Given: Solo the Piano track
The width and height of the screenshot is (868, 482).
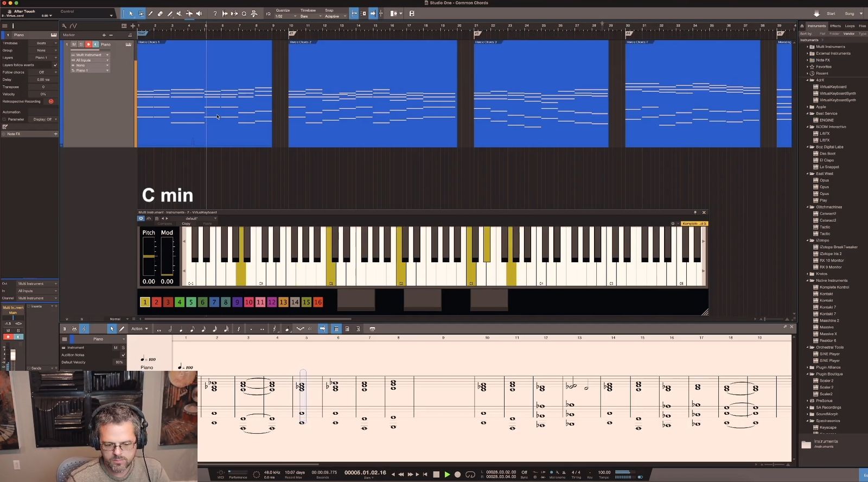Looking at the screenshot, I should (81, 44).
